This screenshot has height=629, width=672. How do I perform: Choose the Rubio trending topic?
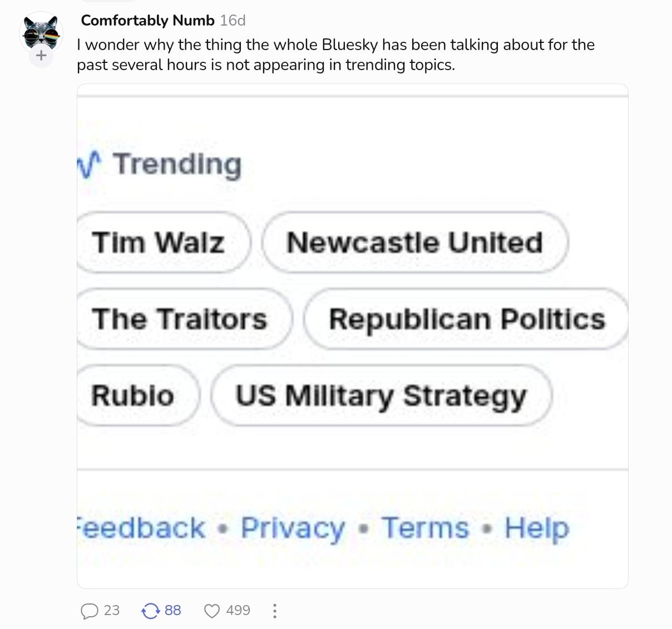(134, 396)
